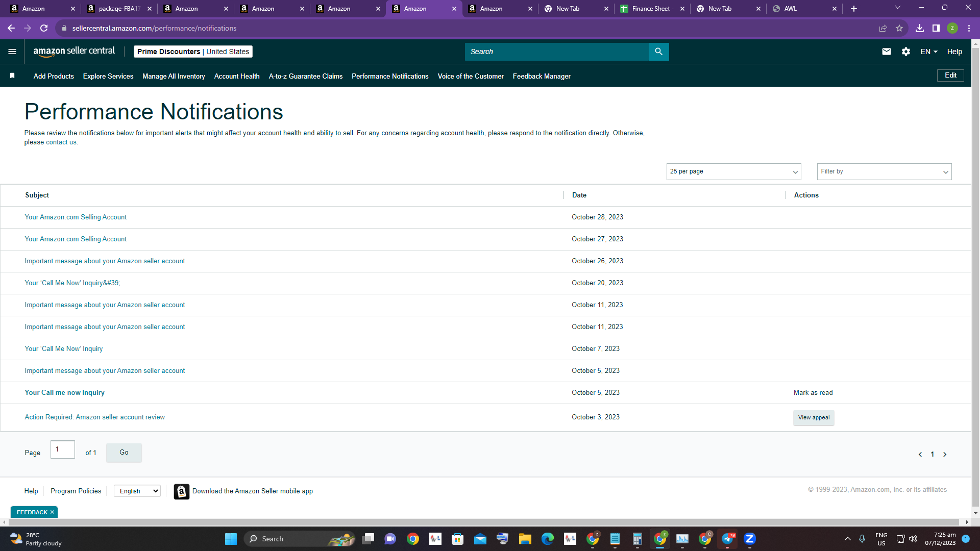This screenshot has height=551, width=980.
Task: Open the taskbar clock showing 7:25 am
Action: [940, 539]
